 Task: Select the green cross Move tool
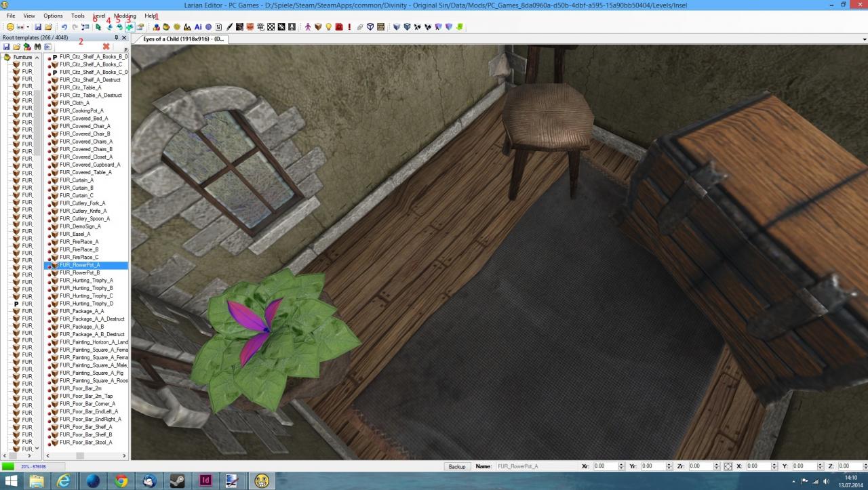tap(130, 27)
